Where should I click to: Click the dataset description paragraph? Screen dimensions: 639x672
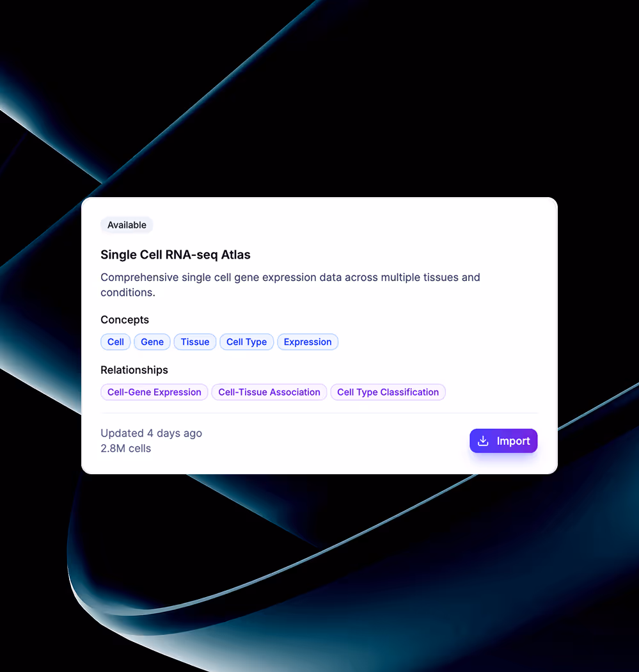tap(290, 285)
